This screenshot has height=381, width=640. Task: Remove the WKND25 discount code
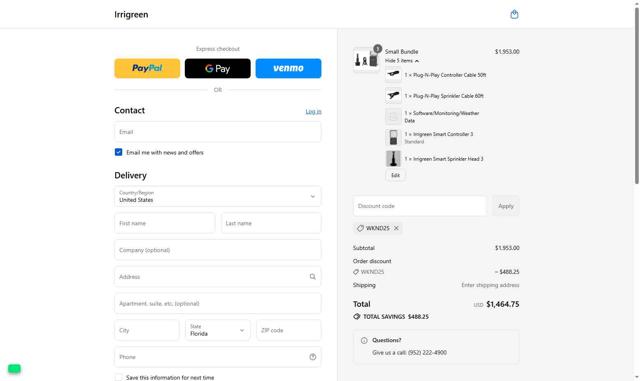pos(396,228)
